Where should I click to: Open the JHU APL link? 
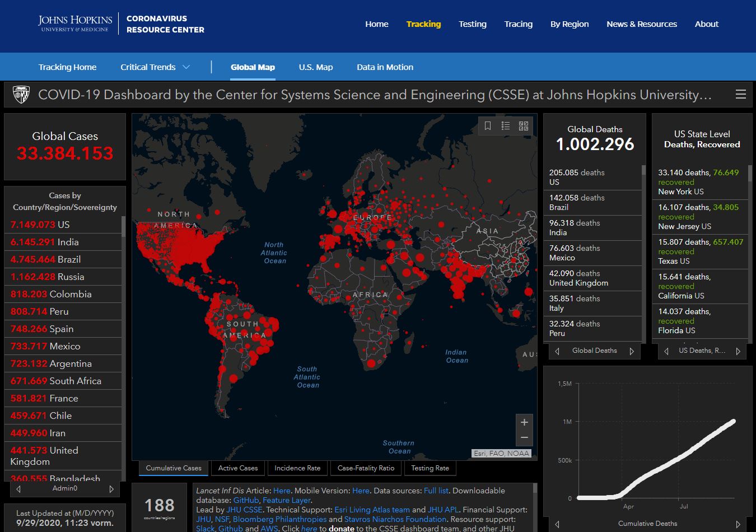coord(443,510)
